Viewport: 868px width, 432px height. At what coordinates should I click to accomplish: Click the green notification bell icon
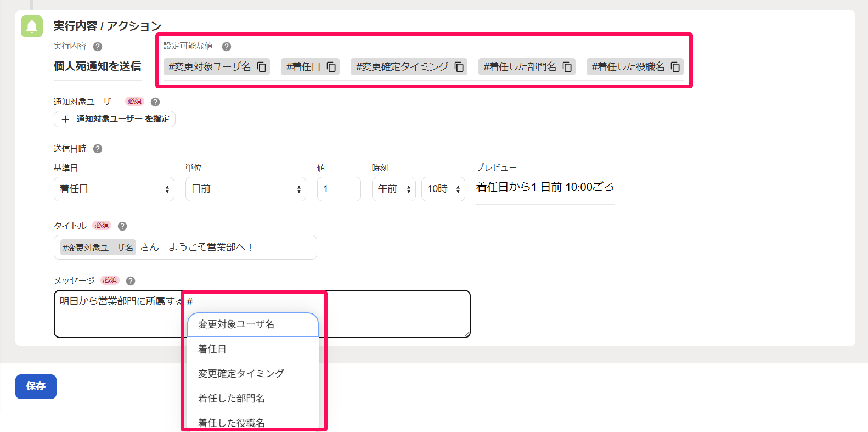pos(32,26)
